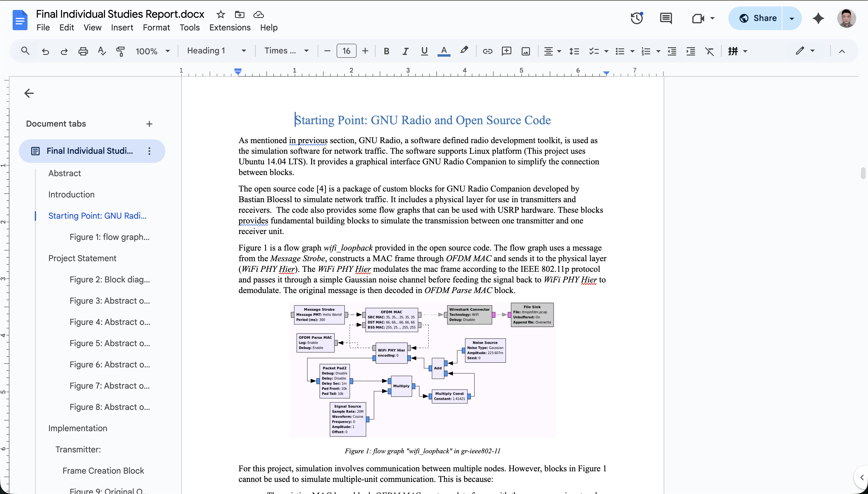This screenshot has width=868, height=494.
Task: Open the Insert menu
Action: (x=122, y=27)
